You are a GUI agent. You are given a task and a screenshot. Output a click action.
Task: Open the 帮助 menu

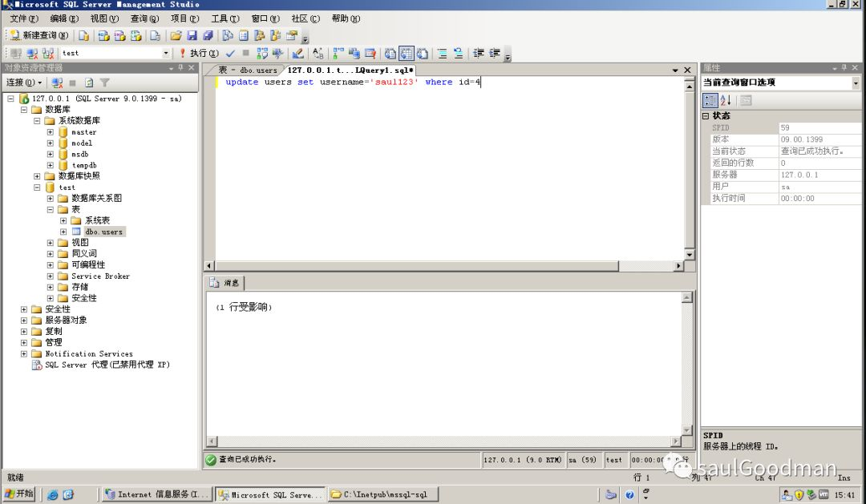[x=346, y=18]
